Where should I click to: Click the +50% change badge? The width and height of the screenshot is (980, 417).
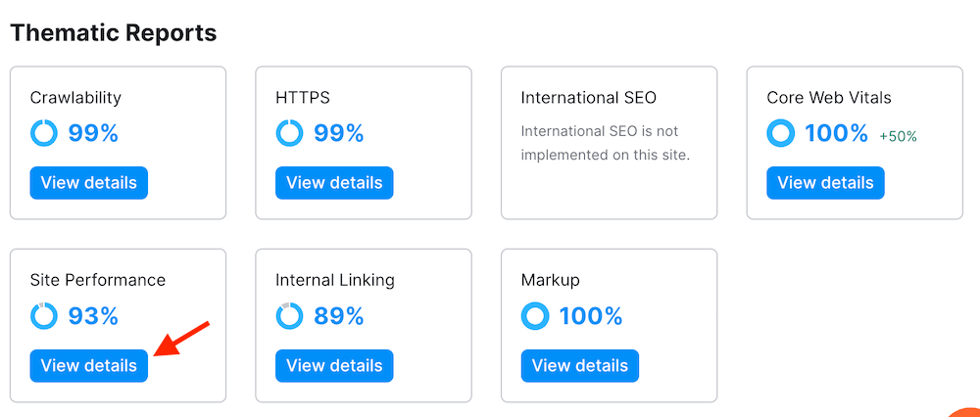tap(898, 136)
